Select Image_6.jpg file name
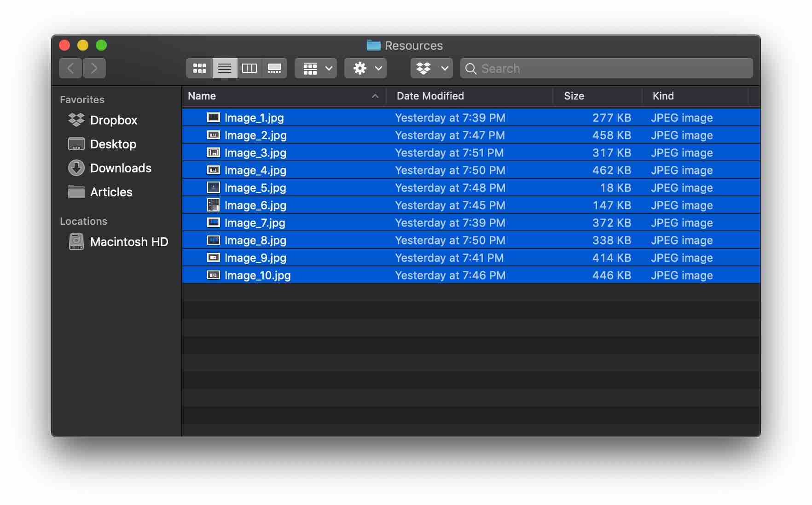 pyautogui.click(x=255, y=205)
